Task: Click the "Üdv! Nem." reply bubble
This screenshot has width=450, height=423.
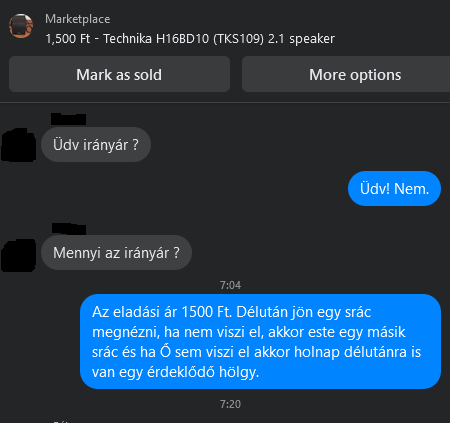Action: (394, 189)
